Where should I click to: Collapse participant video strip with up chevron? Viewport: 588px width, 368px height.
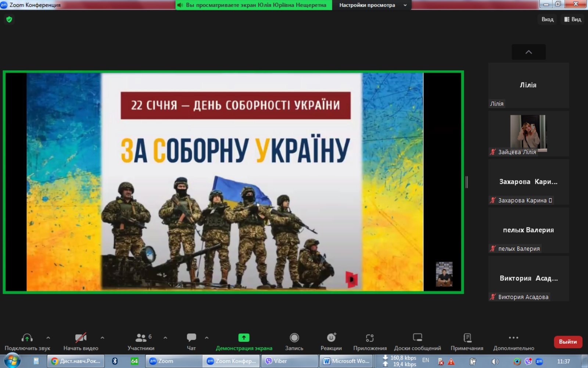point(528,52)
